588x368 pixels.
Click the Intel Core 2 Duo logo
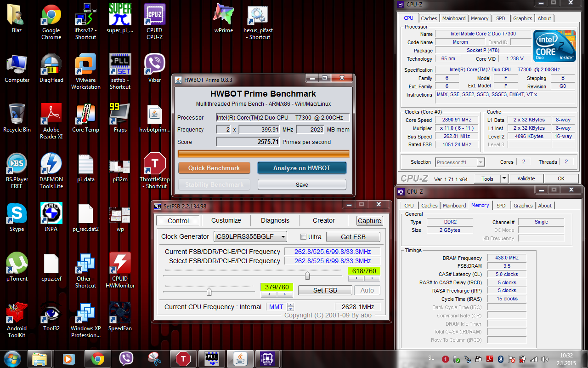coord(554,46)
